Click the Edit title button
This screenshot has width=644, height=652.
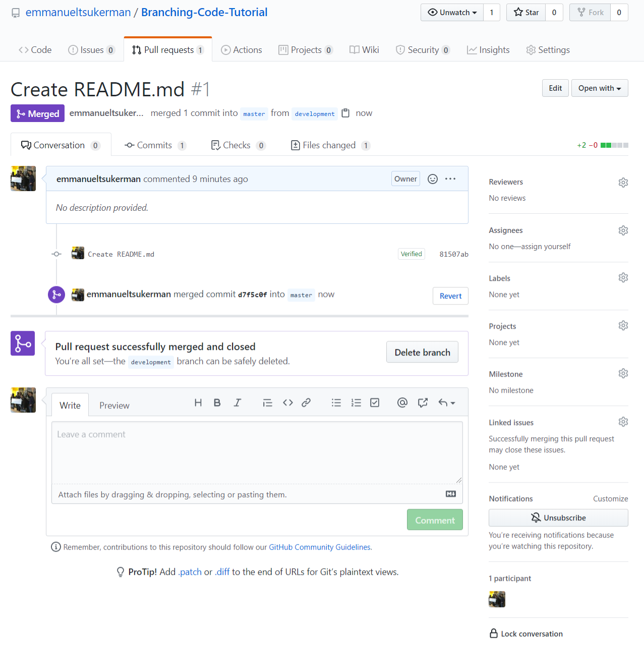click(555, 88)
